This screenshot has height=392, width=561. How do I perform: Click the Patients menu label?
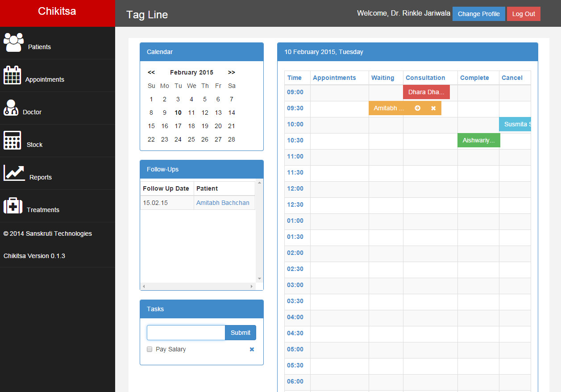pyautogui.click(x=39, y=47)
